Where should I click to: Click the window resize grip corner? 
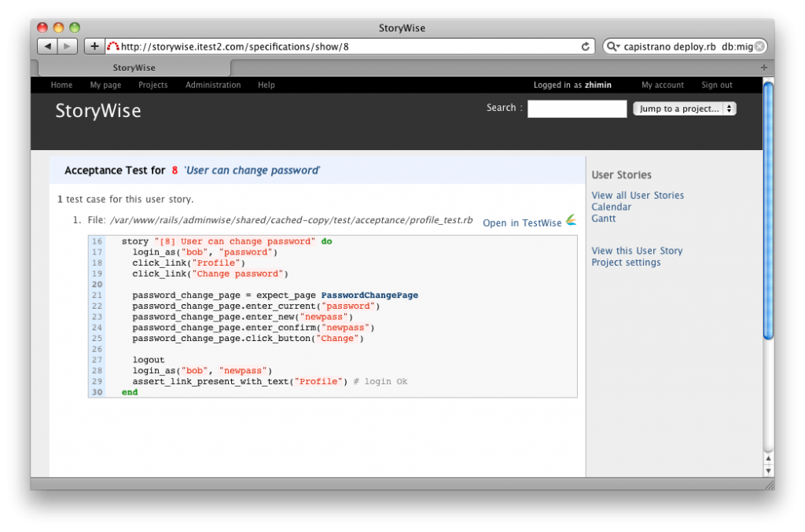(769, 484)
